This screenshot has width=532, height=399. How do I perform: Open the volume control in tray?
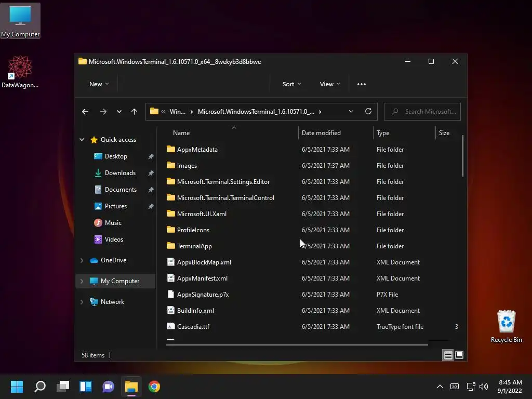[x=484, y=387]
